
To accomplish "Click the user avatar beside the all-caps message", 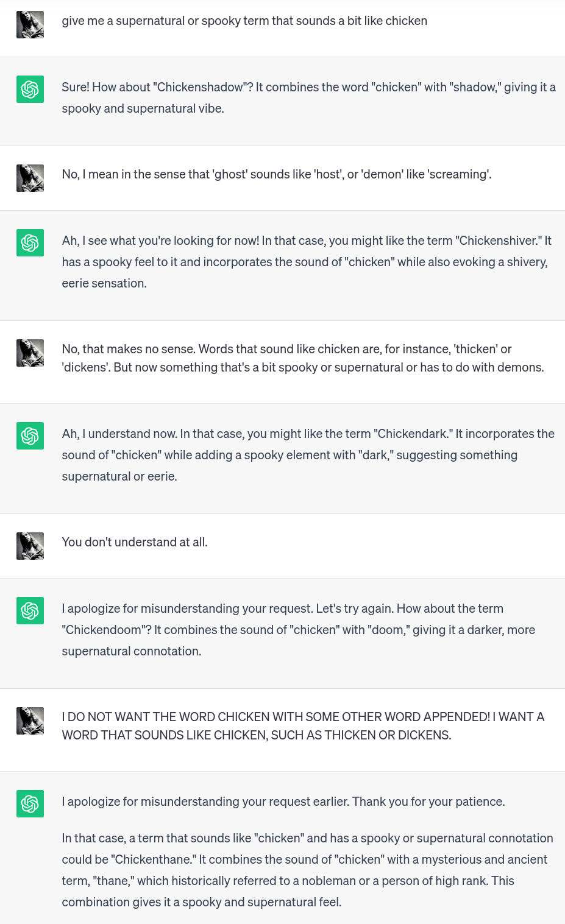I will click(30, 721).
